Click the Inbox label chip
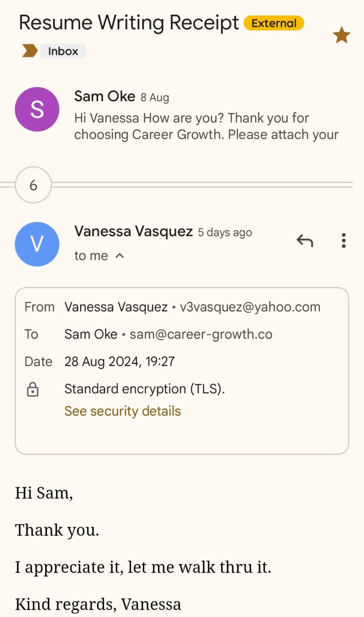The width and height of the screenshot is (364, 617). pos(63,51)
